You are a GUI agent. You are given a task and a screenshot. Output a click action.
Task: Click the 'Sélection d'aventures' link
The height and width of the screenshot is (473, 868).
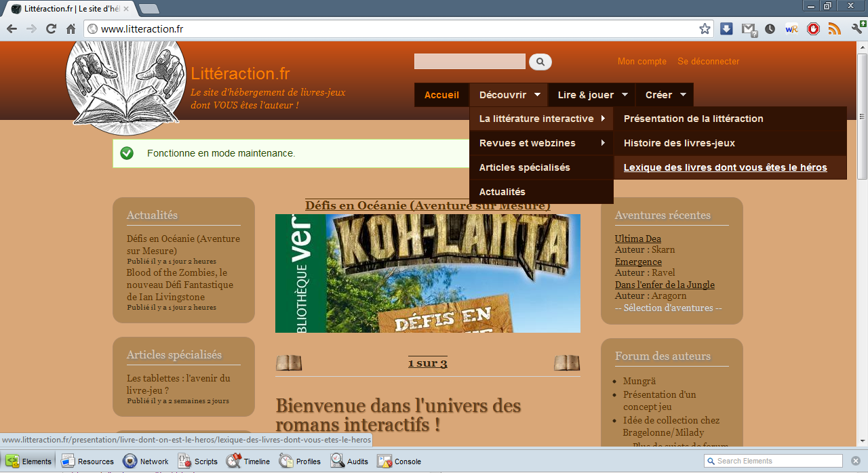pyautogui.click(x=669, y=308)
